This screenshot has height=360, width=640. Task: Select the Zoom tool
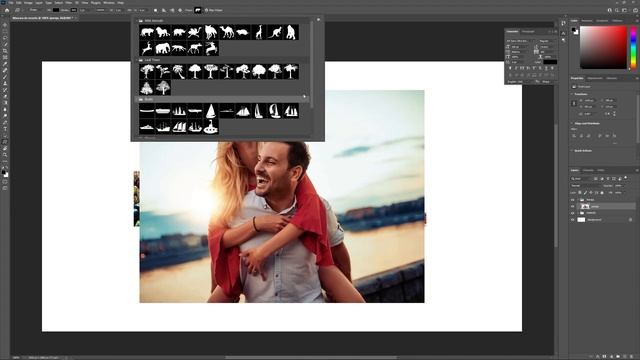tap(5, 156)
